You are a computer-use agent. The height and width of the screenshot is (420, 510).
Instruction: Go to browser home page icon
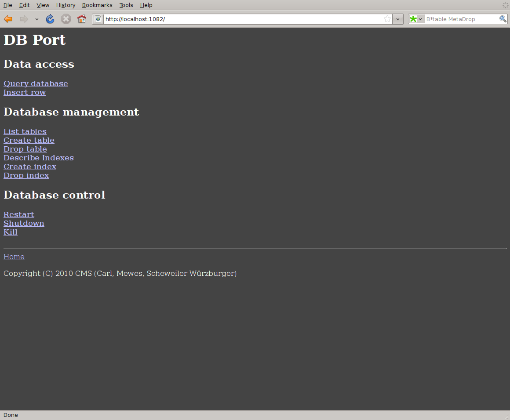tap(82, 19)
